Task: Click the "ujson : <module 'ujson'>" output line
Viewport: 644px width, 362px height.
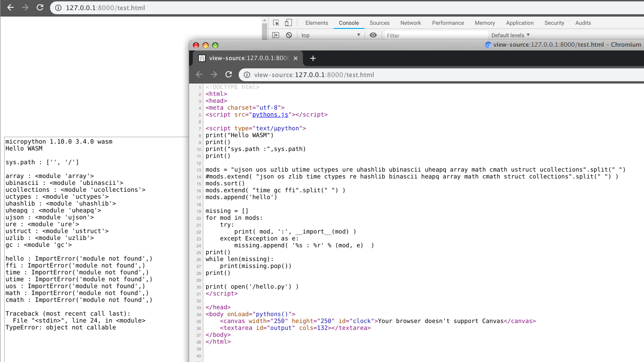Action: click(50, 217)
